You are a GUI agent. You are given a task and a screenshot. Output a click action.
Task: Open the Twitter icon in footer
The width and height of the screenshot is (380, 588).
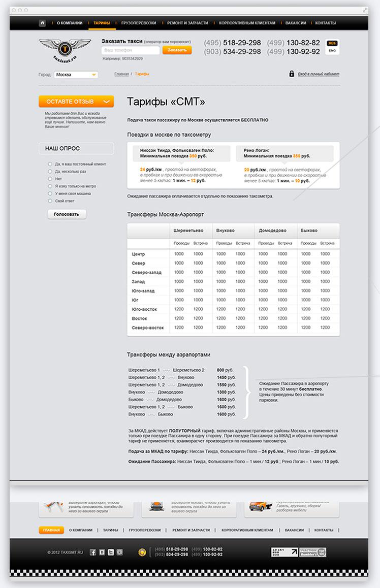(x=111, y=552)
